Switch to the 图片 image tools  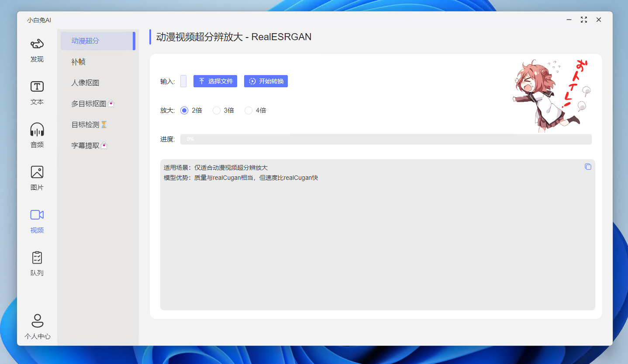pyautogui.click(x=37, y=178)
